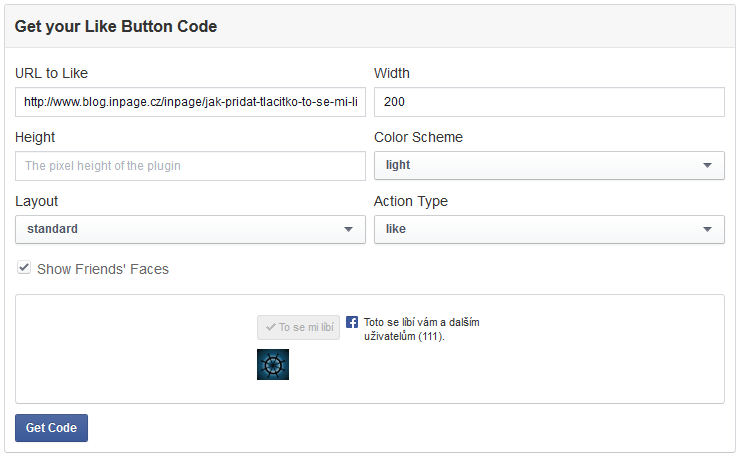Screen dimensions: 740x458
Task: Click the friend's profile picture thumbnail
Action: point(273,365)
